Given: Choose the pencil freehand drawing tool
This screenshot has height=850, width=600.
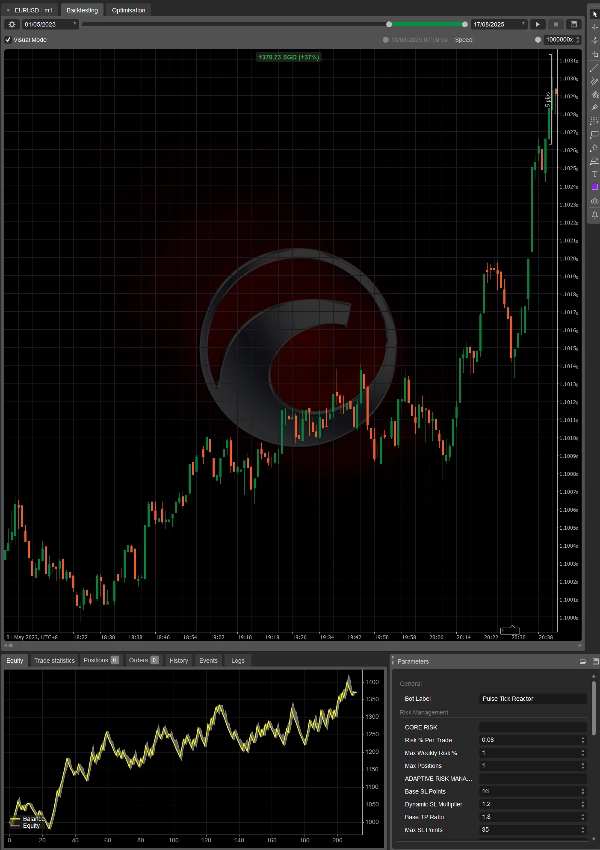Looking at the screenshot, I should [x=595, y=81].
